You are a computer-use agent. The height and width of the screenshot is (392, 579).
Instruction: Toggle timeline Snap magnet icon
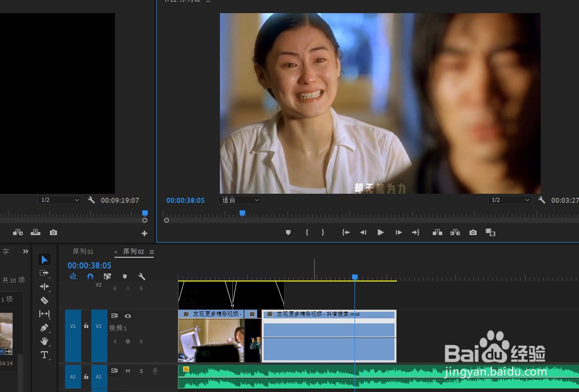(x=90, y=276)
